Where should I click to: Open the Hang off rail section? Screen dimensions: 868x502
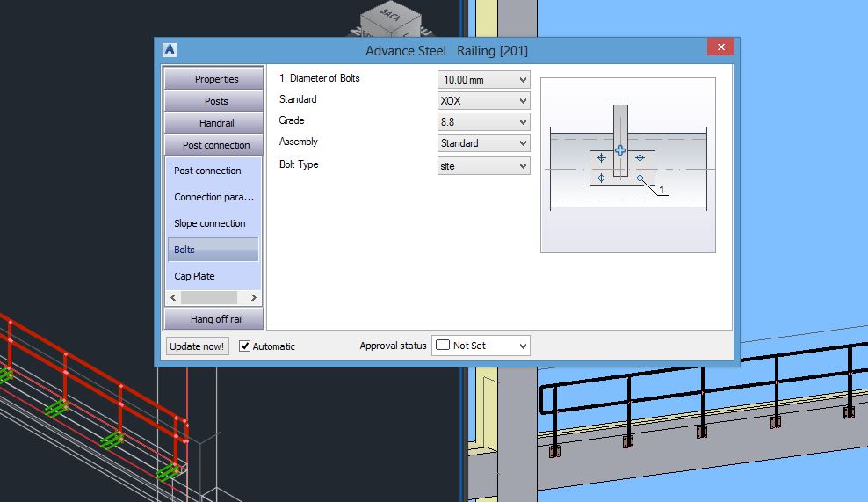click(x=213, y=319)
